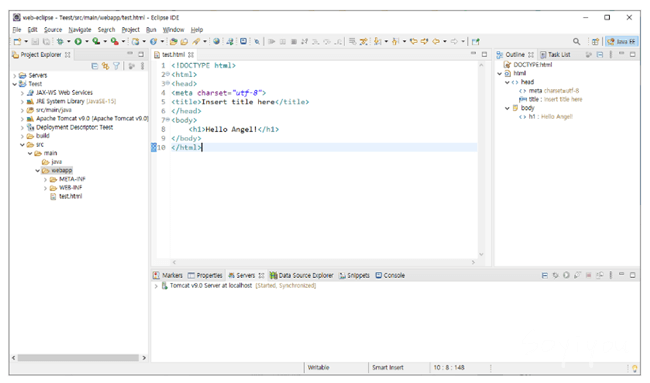Select JRE System Library entry
Image resolution: width=650 pixels, height=383 pixels.
point(71,102)
